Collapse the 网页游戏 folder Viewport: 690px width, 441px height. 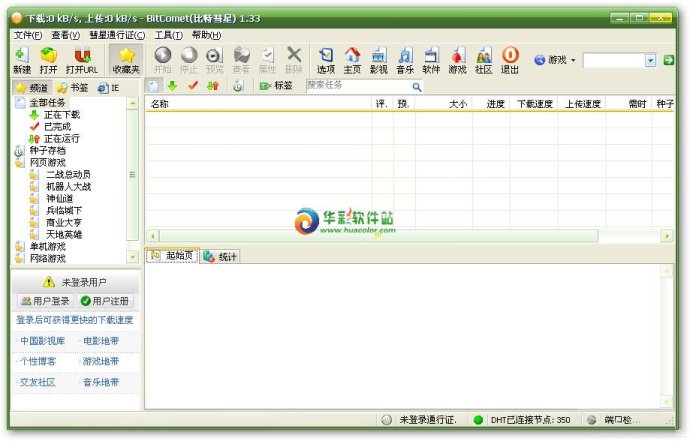[x=48, y=162]
